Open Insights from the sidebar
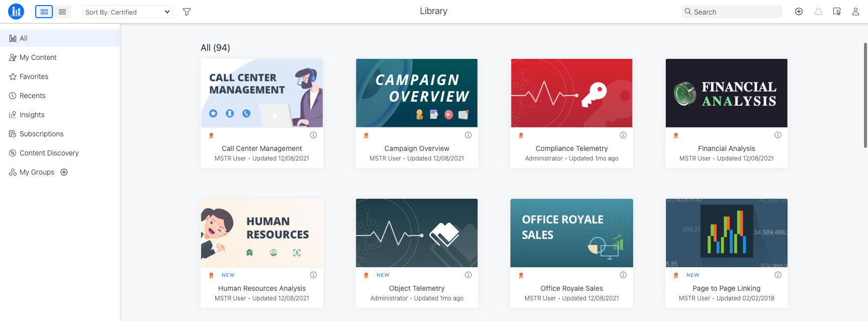868x321 pixels. 32,115
